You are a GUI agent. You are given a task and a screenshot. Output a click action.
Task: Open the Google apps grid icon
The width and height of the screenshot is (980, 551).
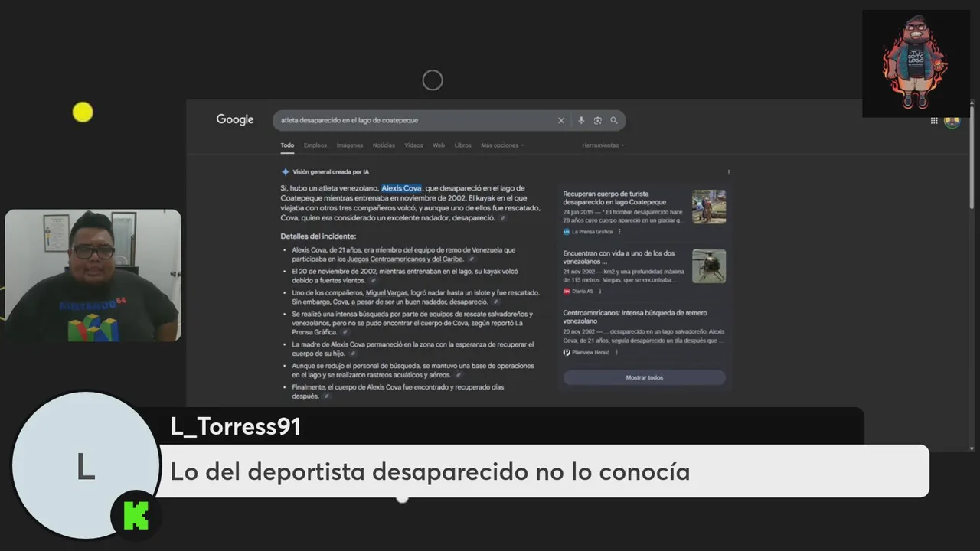coord(934,121)
